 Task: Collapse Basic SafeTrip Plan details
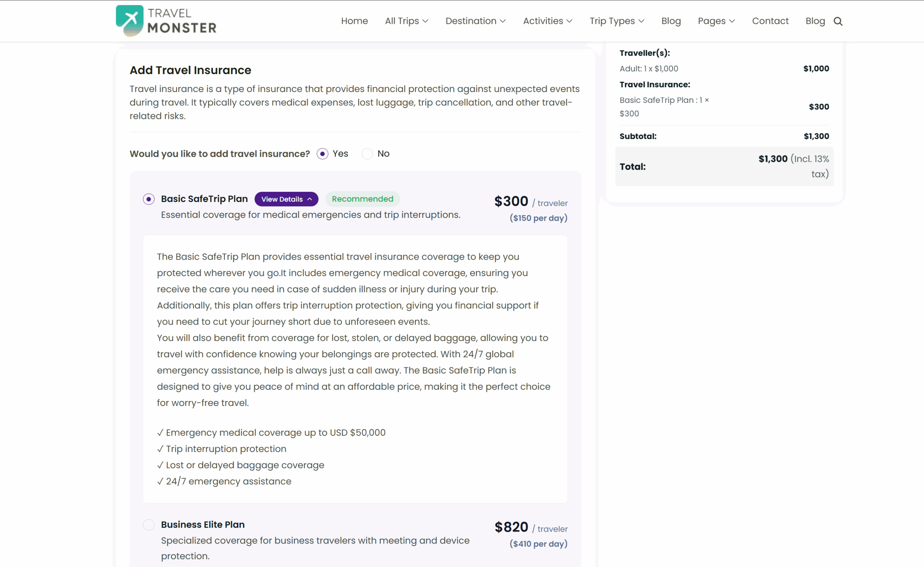click(286, 199)
